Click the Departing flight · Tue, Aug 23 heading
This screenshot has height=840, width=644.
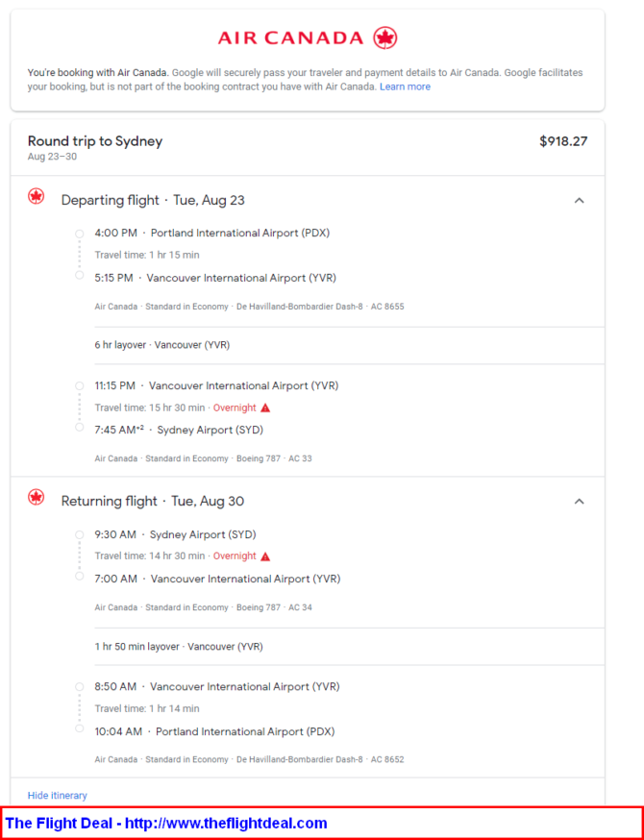click(x=153, y=200)
